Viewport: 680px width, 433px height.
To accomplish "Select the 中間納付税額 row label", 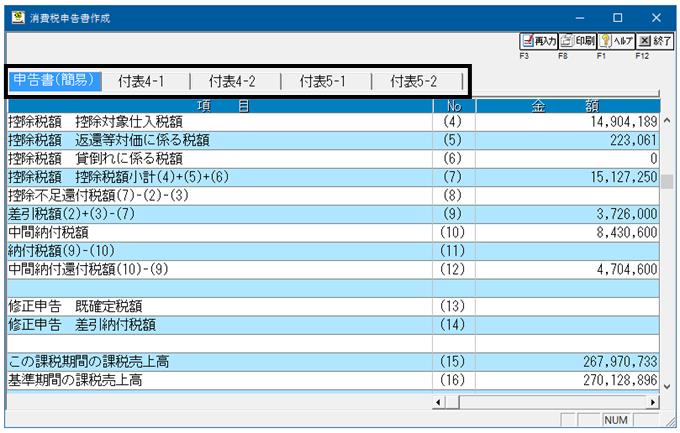I will (x=48, y=233).
